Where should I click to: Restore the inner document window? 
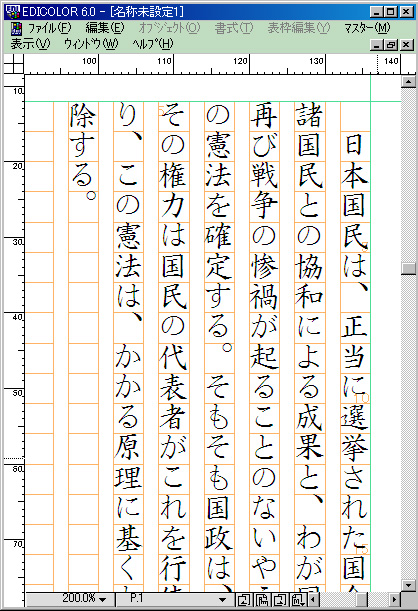[x=390, y=45]
